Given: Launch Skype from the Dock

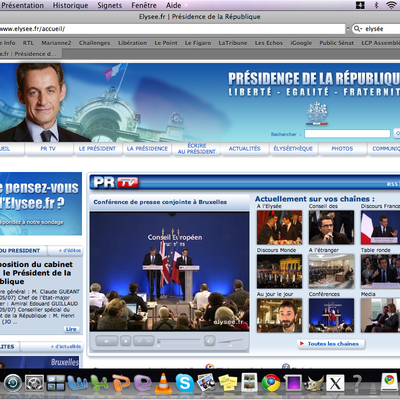Looking at the screenshot, I should pyautogui.click(x=185, y=383).
